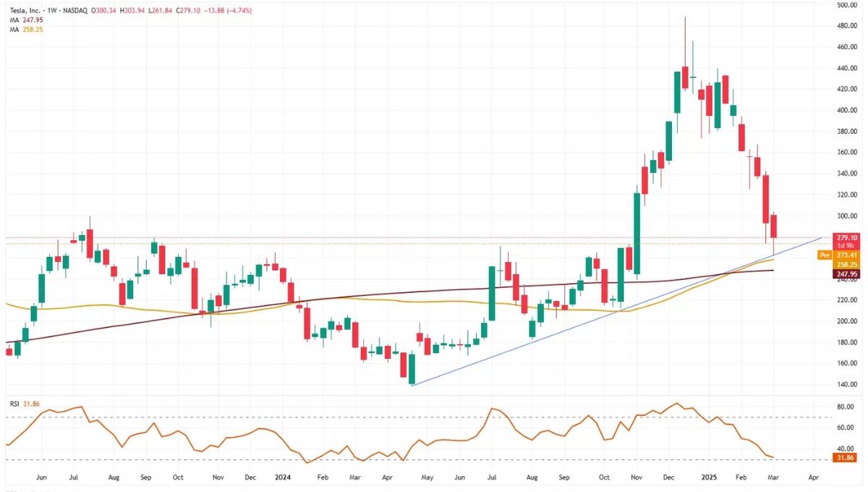Click the Apr label at far right of time axis

click(x=813, y=478)
